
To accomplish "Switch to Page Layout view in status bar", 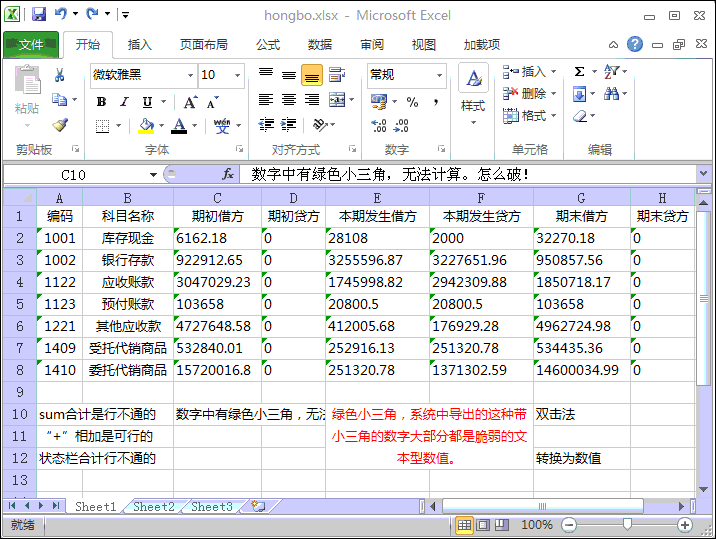I will [483, 525].
